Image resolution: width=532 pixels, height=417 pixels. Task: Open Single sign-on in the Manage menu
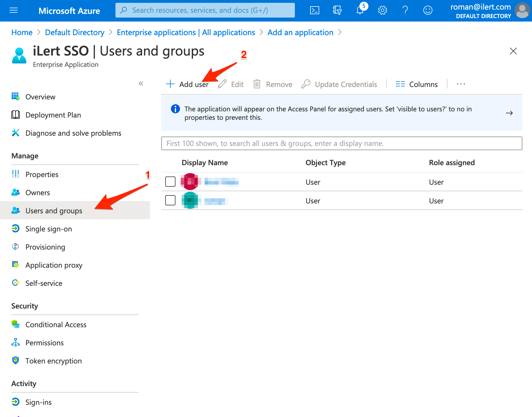click(x=48, y=229)
